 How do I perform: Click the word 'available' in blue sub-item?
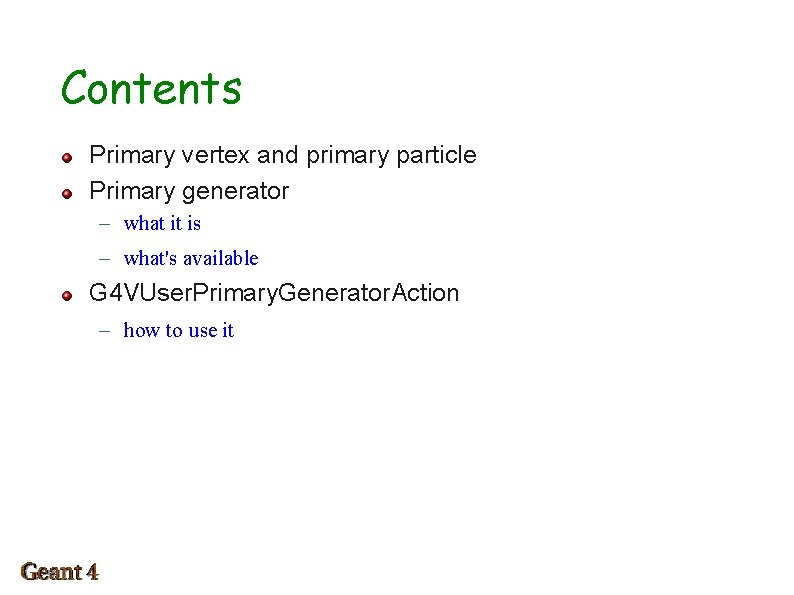[x=221, y=258]
